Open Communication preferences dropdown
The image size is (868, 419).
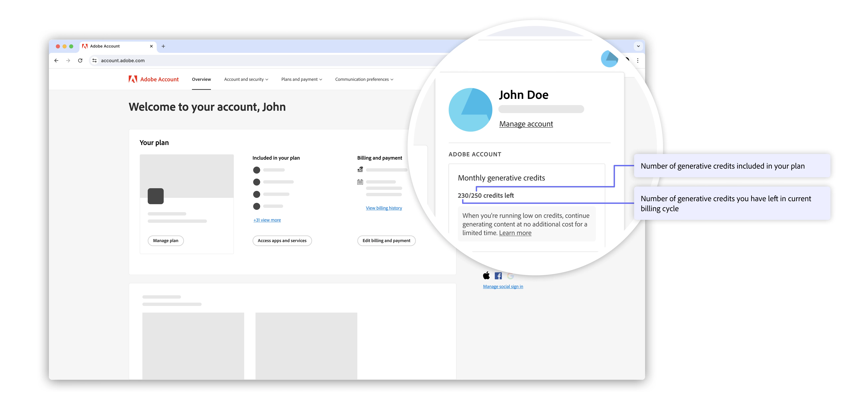tap(364, 79)
